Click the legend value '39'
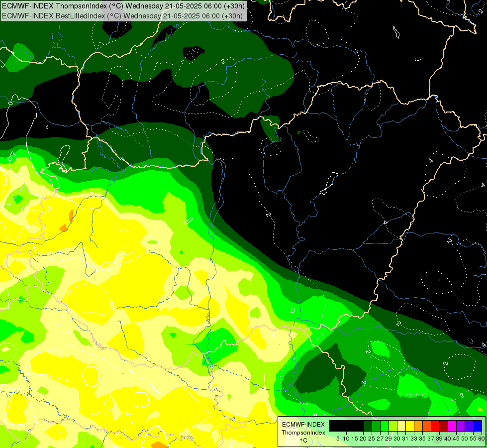The height and width of the screenshot is (448, 487). [x=439, y=439]
